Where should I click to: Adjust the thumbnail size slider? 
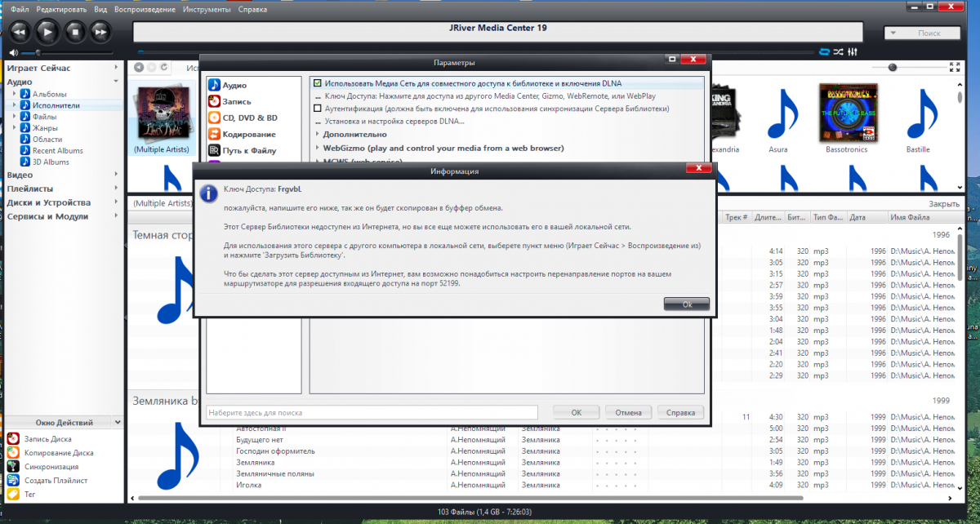[x=893, y=67]
